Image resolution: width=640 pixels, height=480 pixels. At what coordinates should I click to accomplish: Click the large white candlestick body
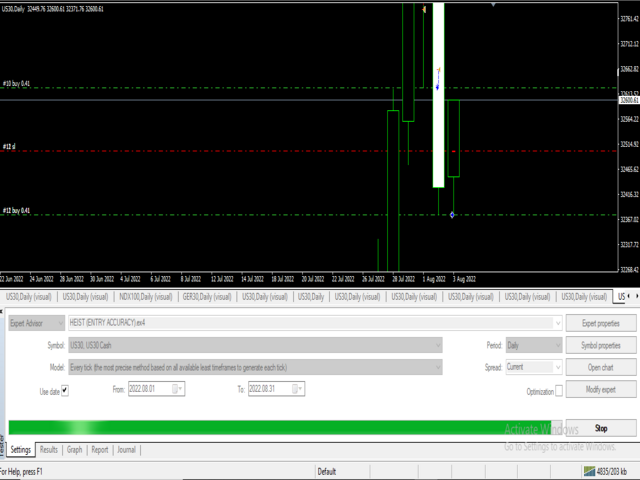tap(438, 95)
